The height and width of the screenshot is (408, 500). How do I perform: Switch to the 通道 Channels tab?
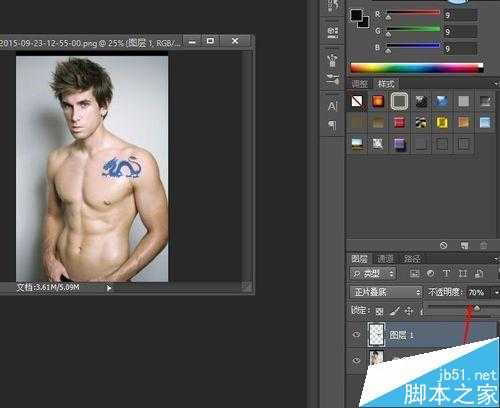385,259
